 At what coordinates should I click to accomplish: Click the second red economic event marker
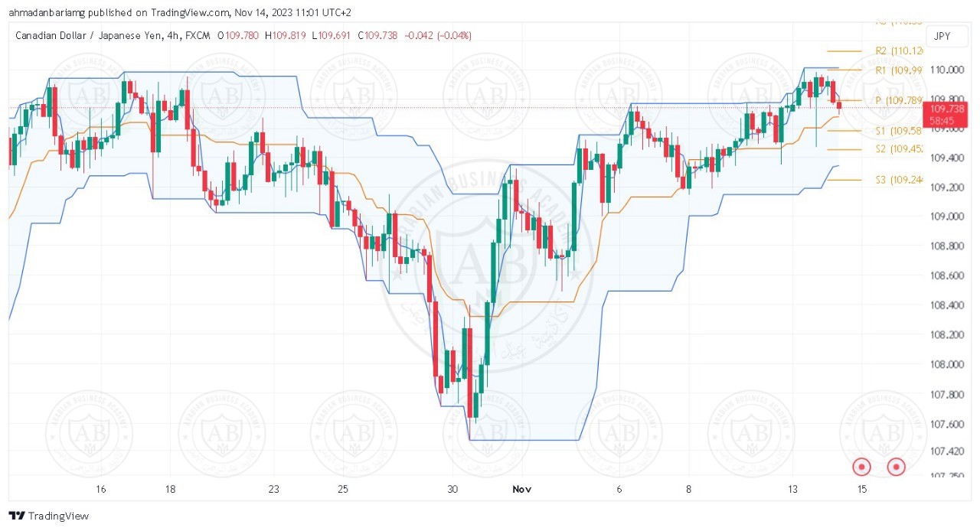[896, 466]
